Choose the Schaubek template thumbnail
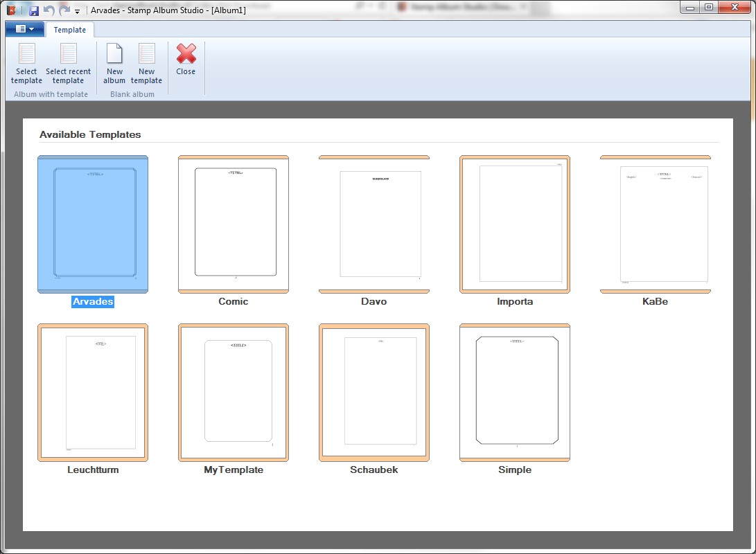The image size is (756, 554). pos(374,393)
